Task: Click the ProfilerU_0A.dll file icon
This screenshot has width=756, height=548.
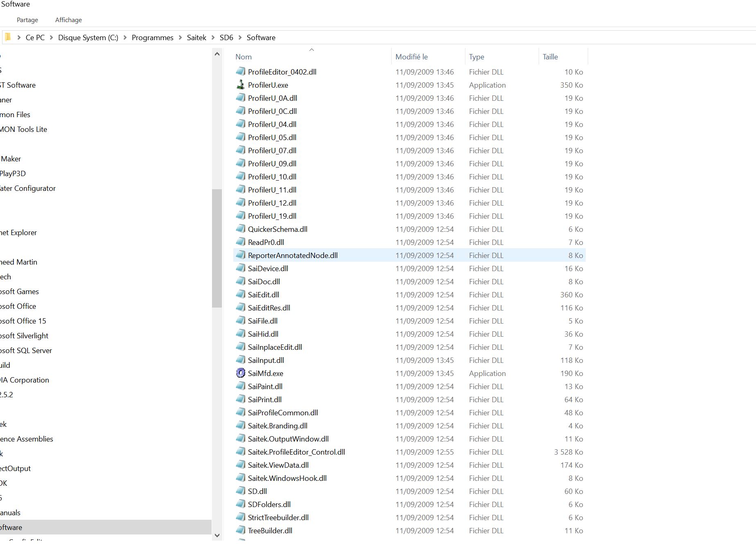Action: pyautogui.click(x=241, y=98)
